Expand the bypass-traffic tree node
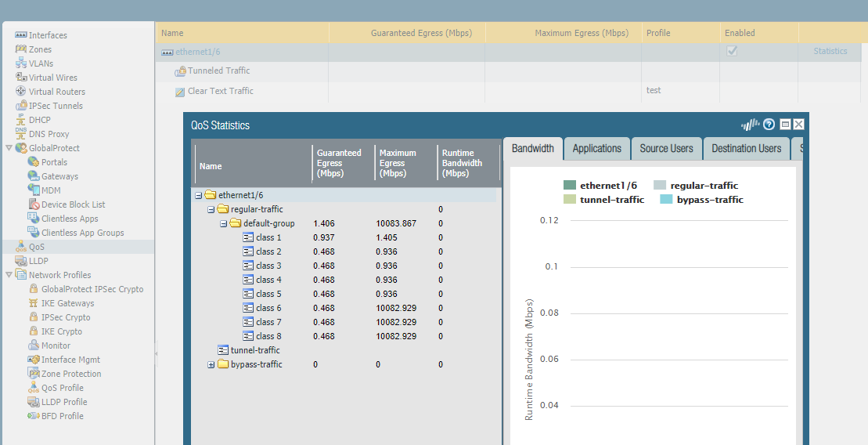Viewport: 868px width, 445px height. [211, 364]
